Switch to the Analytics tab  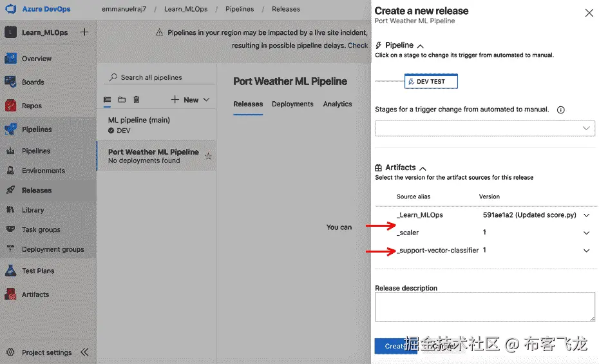coord(338,104)
